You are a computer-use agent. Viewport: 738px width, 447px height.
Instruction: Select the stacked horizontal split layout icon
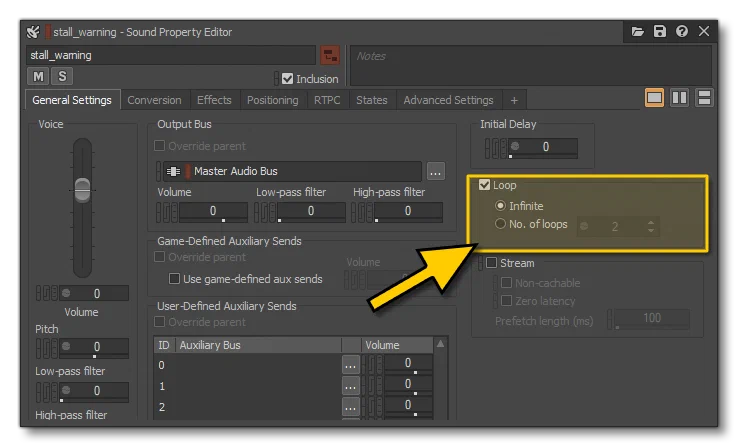click(x=704, y=98)
